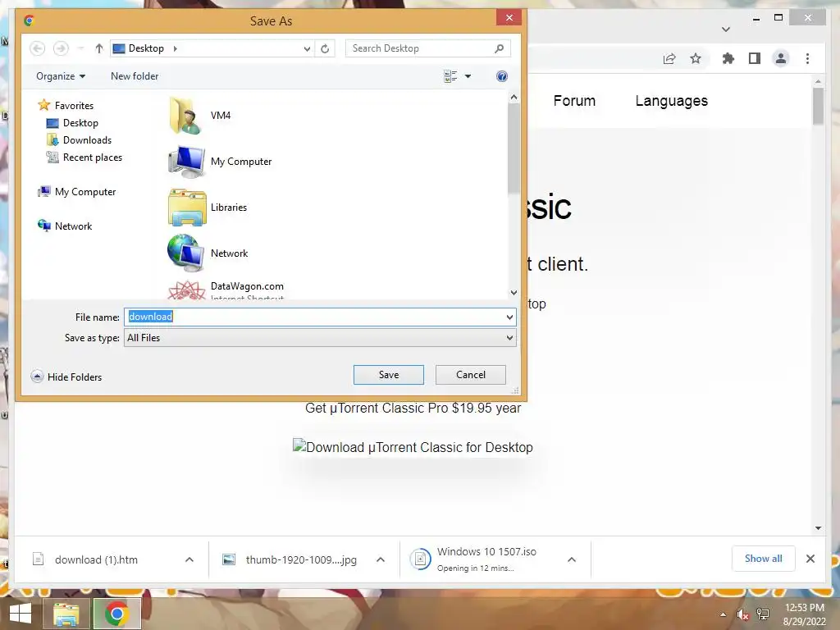Click the file list scroll down arrow

514,293
